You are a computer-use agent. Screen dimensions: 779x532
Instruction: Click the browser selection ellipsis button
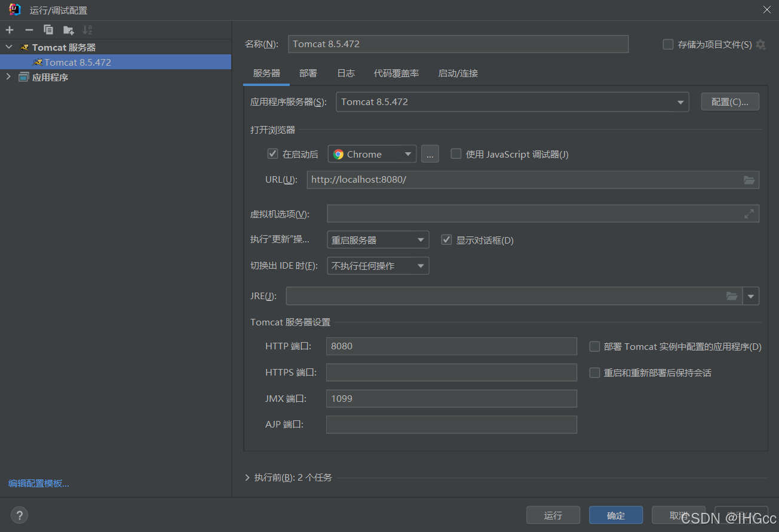[430, 154]
